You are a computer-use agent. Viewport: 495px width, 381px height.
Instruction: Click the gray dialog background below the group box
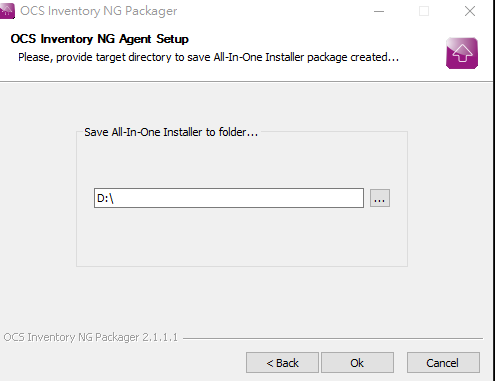pyautogui.click(x=242, y=298)
